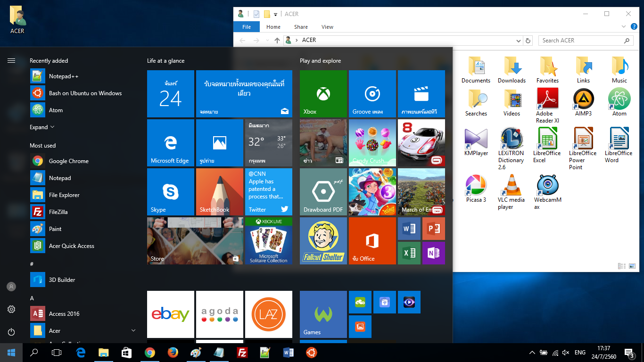Open the calendar tile showing 24
This screenshot has height=362, width=644.
tap(171, 94)
